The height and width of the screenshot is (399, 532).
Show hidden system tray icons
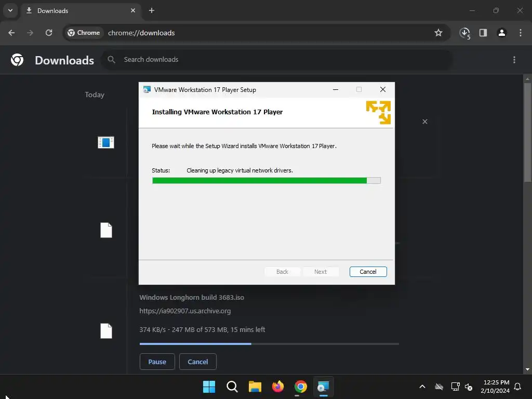(x=422, y=387)
